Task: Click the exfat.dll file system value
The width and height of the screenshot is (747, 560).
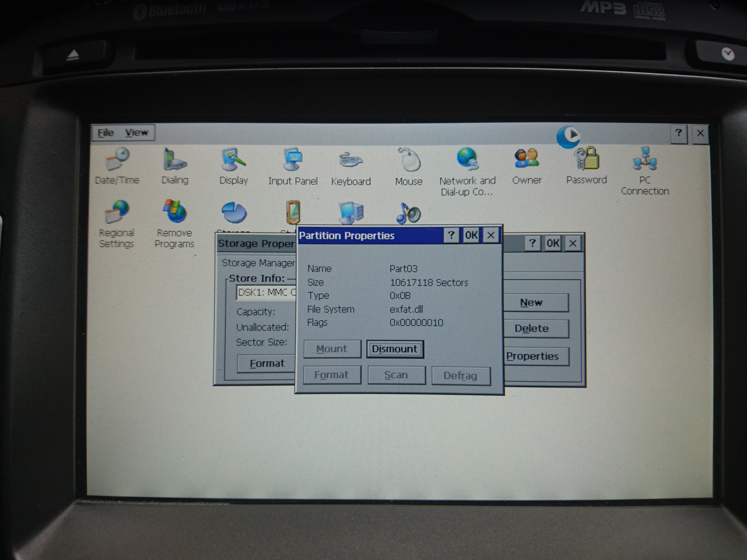Action: (406, 310)
